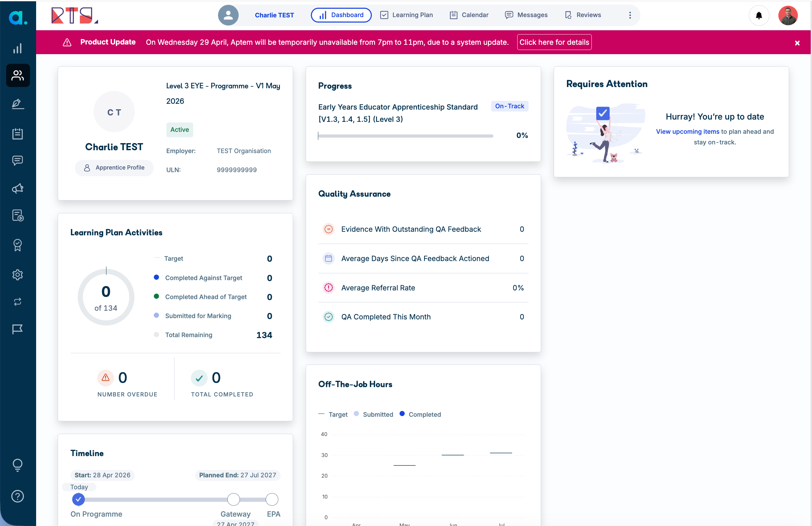This screenshot has width=812, height=526.
Task: Switch to the Learning Plan tab
Action: 406,15
